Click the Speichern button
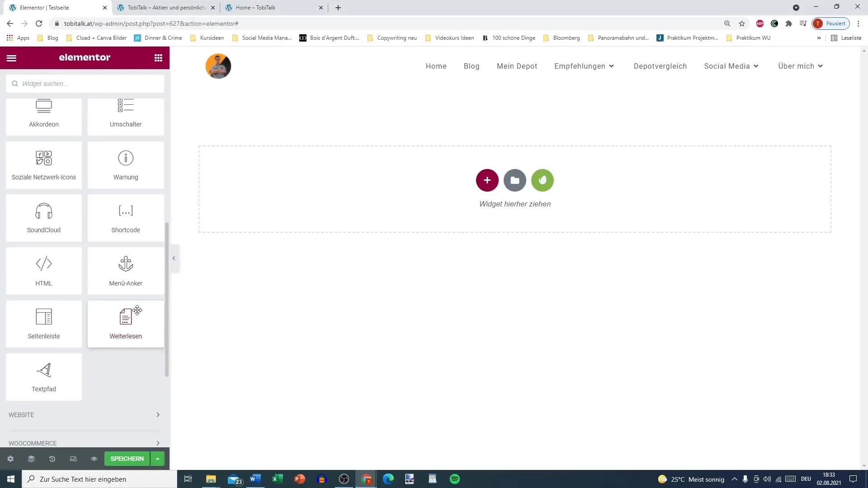The width and height of the screenshot is (868, 488). point(127,459)
